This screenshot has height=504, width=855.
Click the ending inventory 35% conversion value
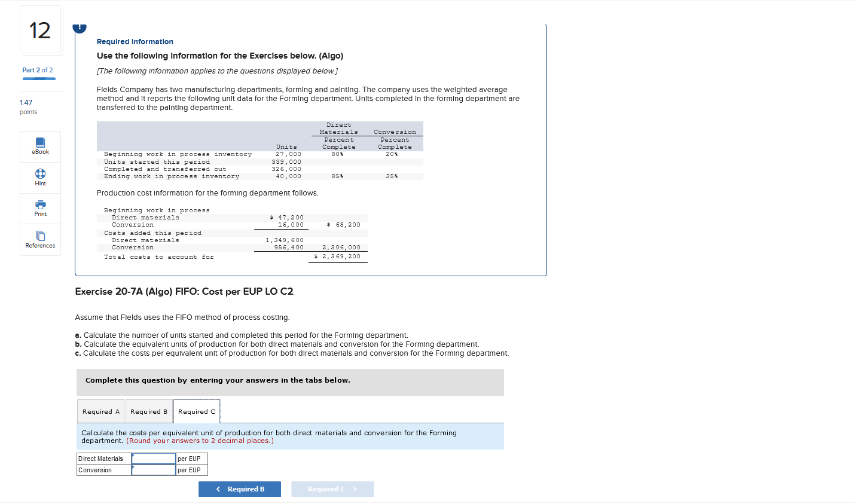coord(392,176)
